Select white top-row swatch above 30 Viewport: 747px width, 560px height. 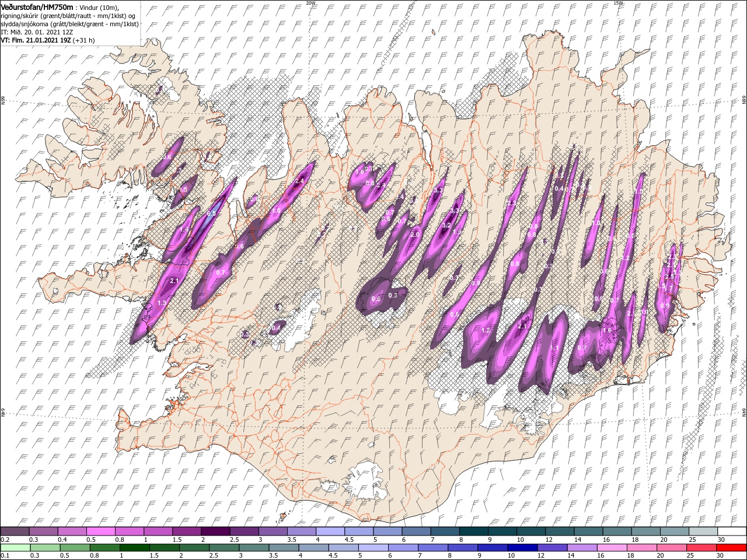pos(731,531)
